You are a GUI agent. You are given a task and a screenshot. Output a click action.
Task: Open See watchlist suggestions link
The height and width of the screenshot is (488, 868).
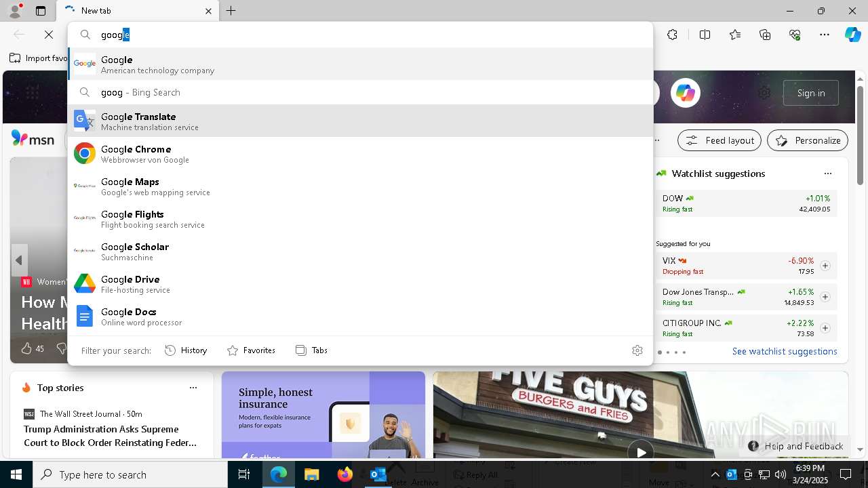(785, 351)
